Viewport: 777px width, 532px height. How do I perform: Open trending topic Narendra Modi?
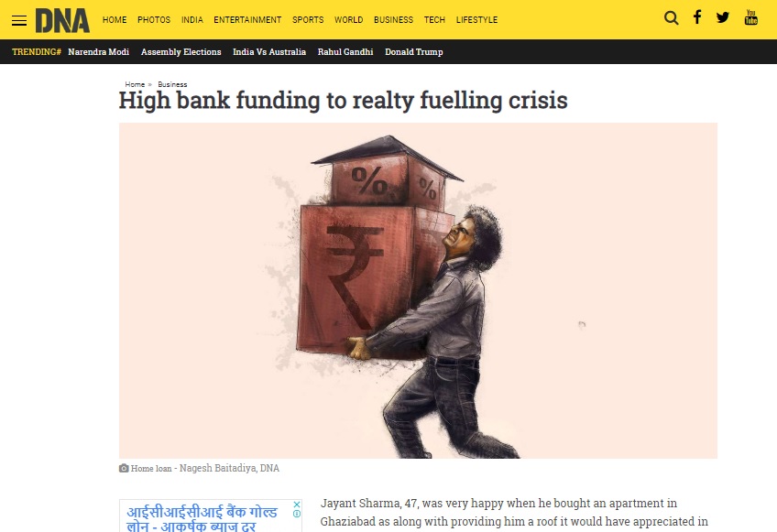point(99,52)
